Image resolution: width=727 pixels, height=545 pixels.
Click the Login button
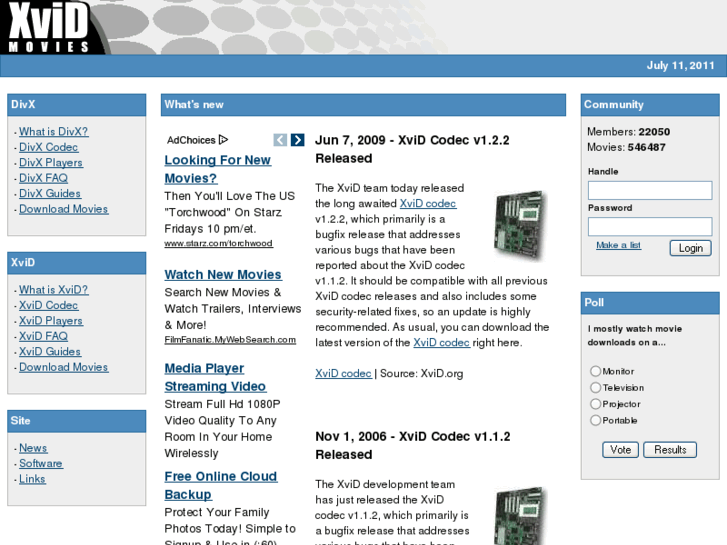coord(690,248)
